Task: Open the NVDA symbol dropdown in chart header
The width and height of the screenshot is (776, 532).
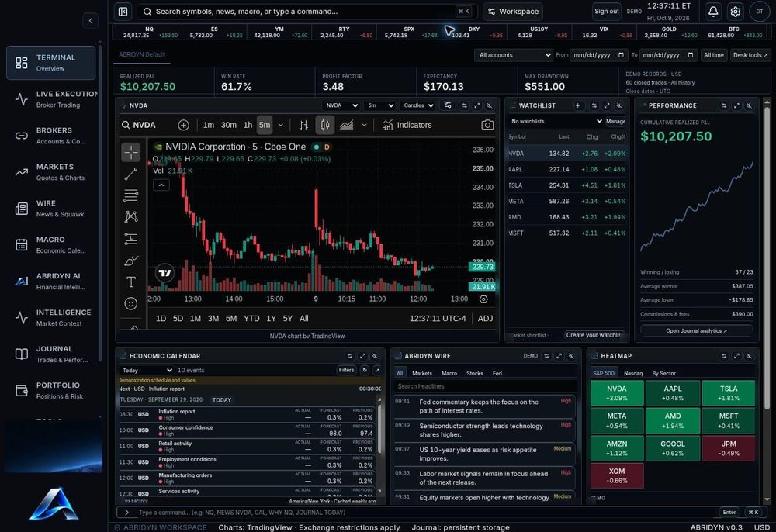Action: point(341,105)
